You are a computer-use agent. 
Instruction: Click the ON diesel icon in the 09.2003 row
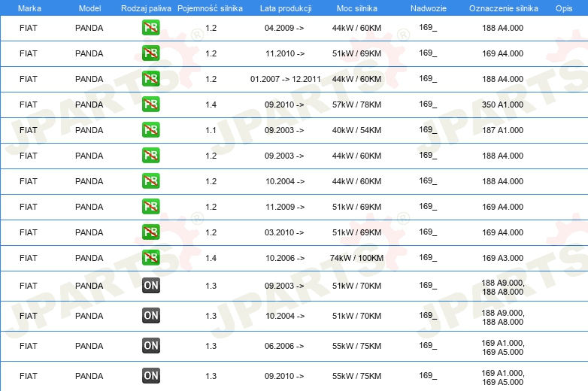coord(150,285)
